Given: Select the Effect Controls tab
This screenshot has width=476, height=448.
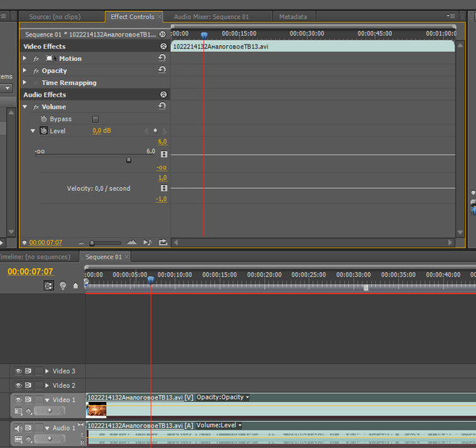Looking at the screenshot, I should pyautogui.click(x=132, y=17).
